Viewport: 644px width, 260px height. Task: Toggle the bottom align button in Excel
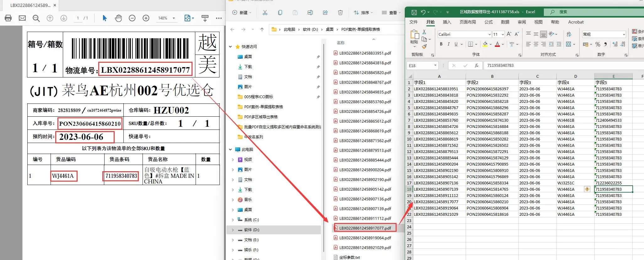544,34
